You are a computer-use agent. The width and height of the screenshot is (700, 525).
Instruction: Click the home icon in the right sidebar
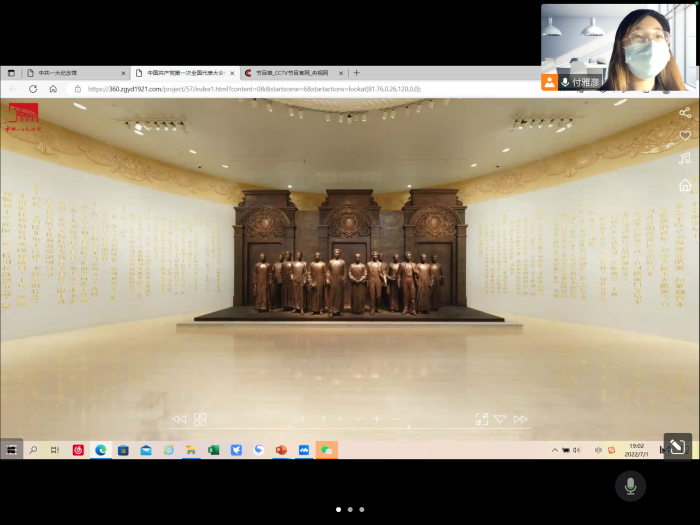(685, 185)
